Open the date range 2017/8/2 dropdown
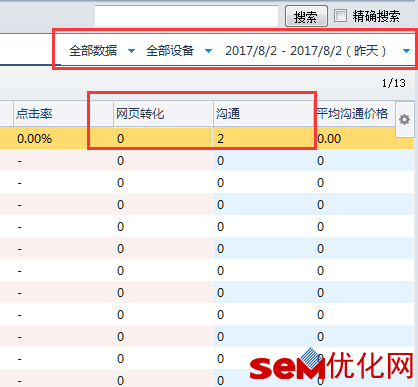The image size is (418, 387). click(317, 51)
